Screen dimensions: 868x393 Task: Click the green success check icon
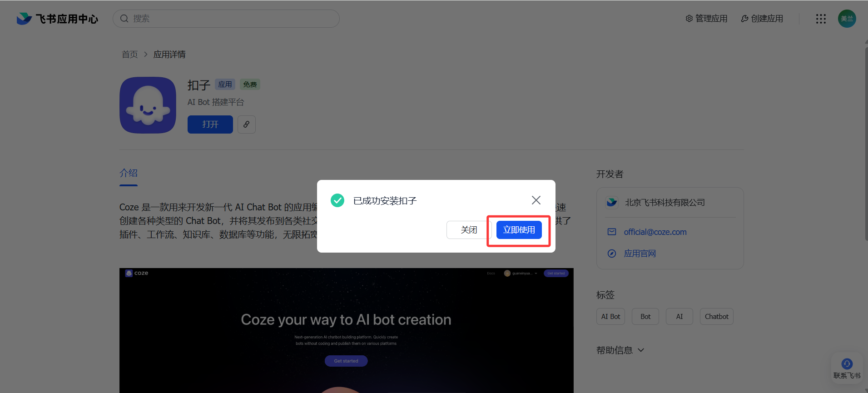tap(337, 200)
